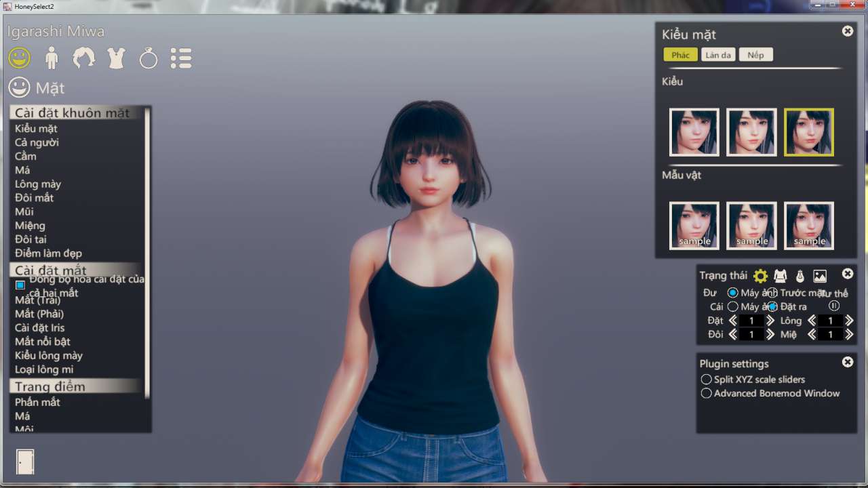Select Máy ảnh radio in the Cái row

732,306
